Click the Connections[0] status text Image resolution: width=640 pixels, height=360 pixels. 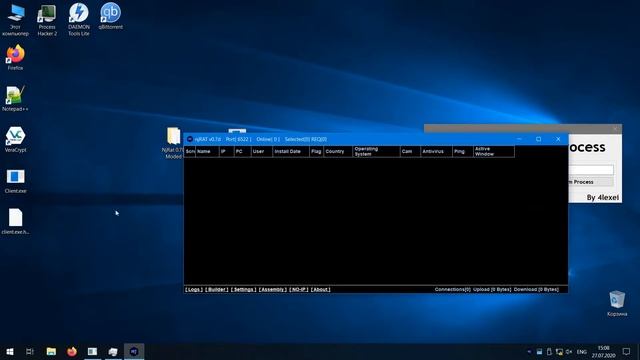[x=453, y=289]
